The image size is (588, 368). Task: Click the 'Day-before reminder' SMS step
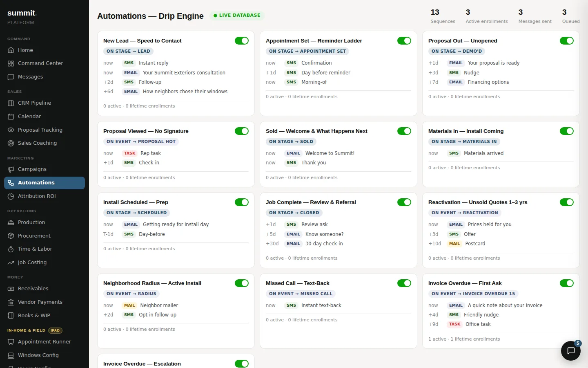coord(338,73)
